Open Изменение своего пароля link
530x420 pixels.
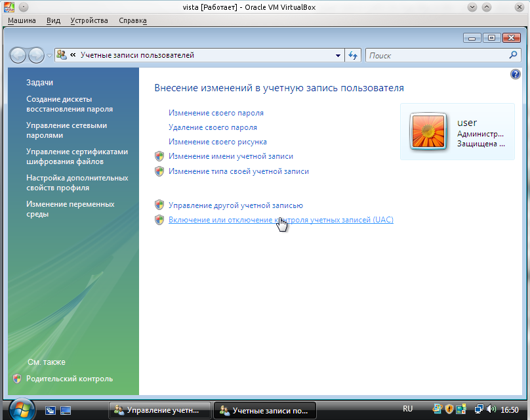click(x=214, y=113)
